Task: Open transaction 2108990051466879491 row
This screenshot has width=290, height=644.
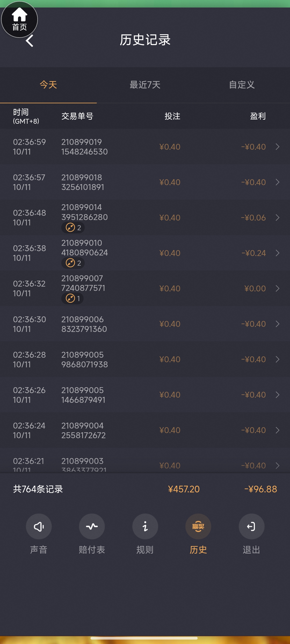Action: [x=145, y=395]
